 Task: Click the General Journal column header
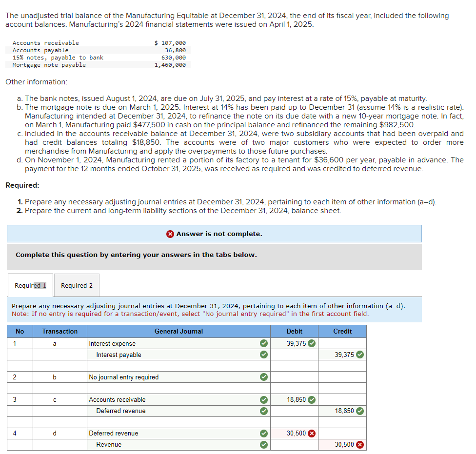point(178,331)
